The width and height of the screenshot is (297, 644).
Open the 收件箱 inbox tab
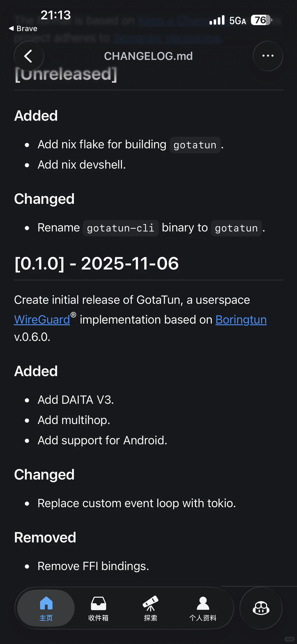[x=98, y=608]
